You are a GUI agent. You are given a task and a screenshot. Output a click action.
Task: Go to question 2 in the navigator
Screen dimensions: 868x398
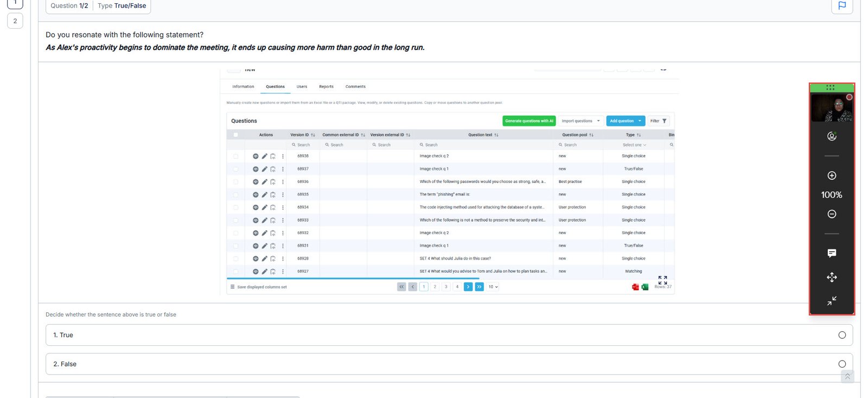(x=15, y=21)
